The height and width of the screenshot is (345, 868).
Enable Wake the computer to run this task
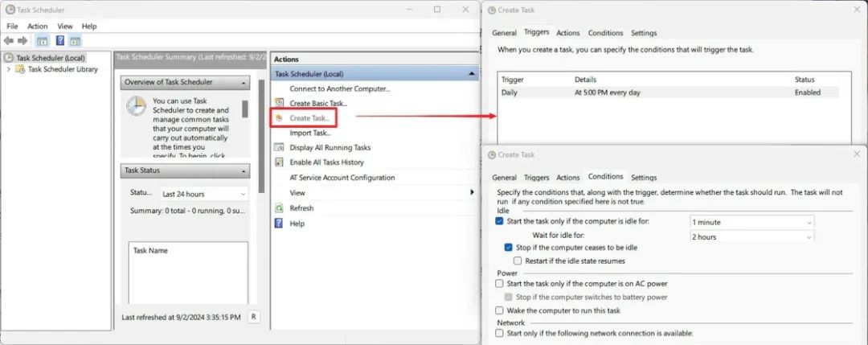click(500, 310)
